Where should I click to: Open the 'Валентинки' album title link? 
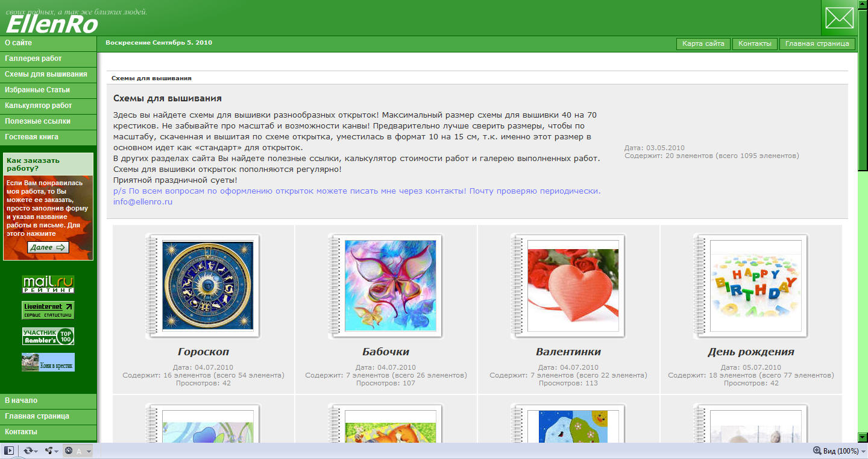click(x=568, y=352)
